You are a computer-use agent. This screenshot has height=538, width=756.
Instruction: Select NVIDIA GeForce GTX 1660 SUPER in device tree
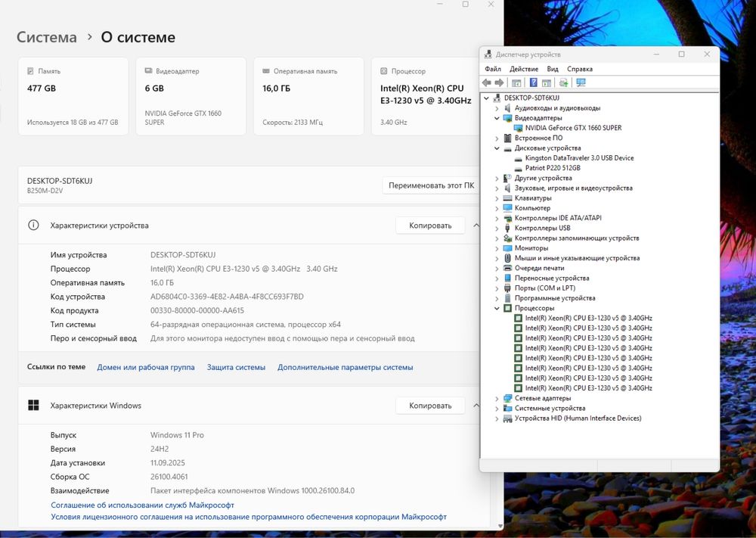[573, 128]
